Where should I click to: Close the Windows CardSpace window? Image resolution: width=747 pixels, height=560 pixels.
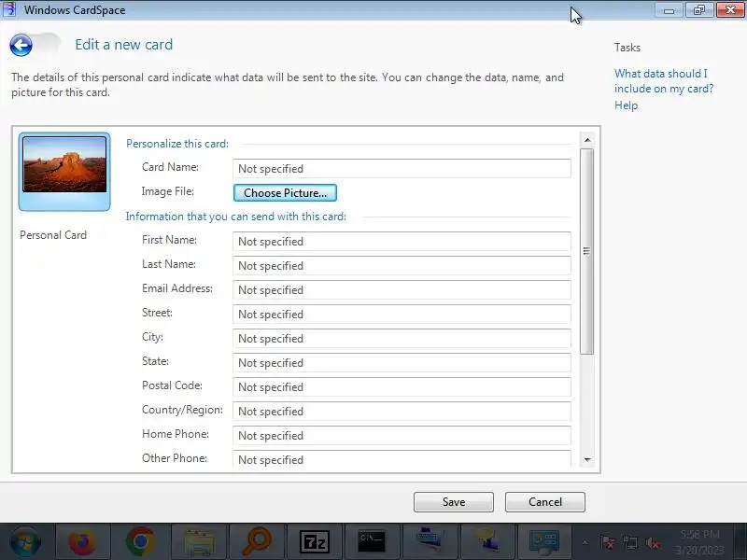point(730,10)
